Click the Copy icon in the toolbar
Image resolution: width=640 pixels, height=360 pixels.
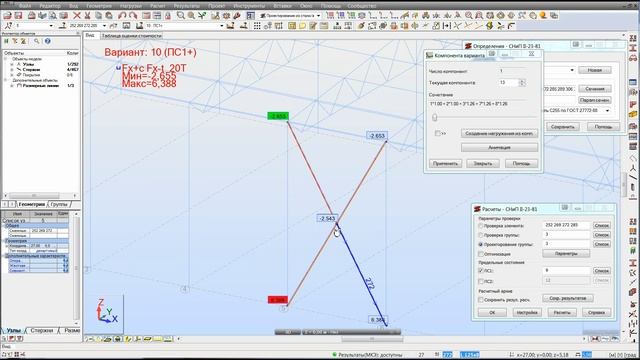tap(98, 16)
